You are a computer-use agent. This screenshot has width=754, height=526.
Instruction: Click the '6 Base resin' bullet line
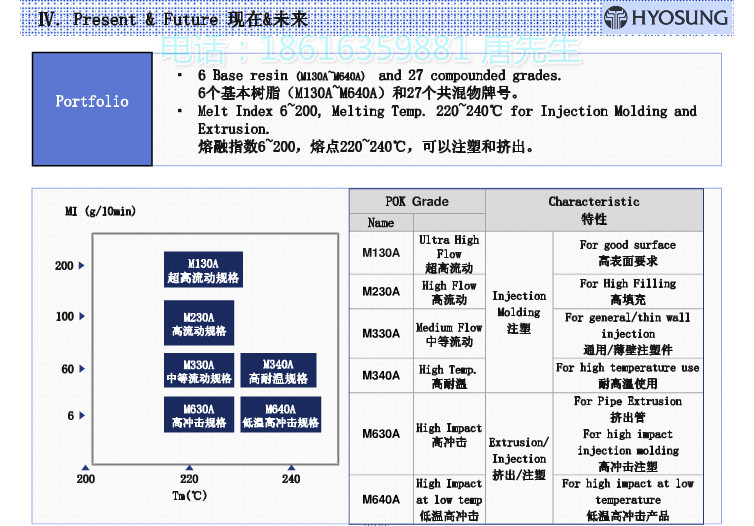[x=379, y=75]
